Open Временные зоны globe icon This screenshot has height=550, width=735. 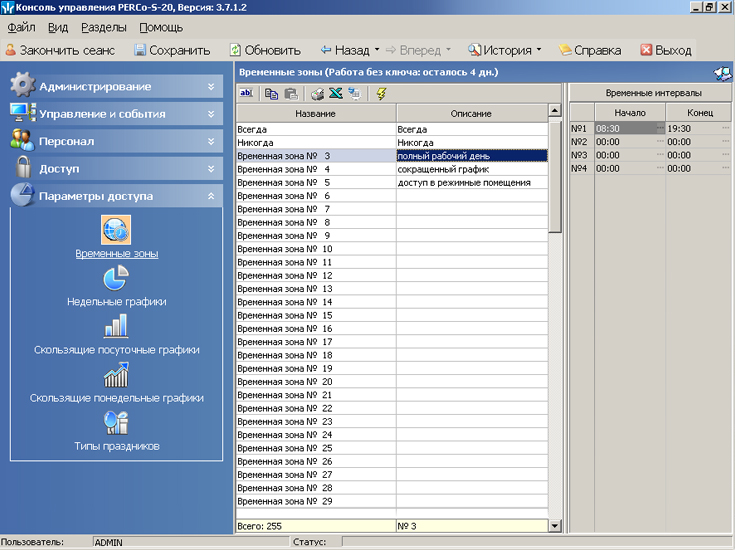[116, 230]
